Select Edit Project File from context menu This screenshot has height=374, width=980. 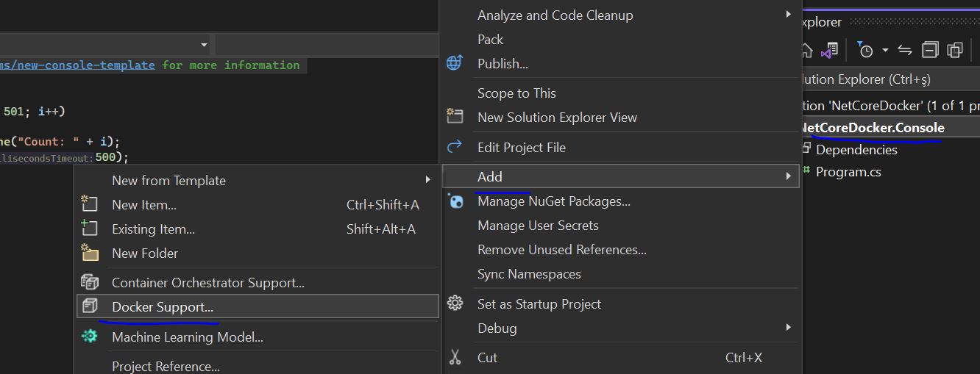pyautogui.click(x=521, y=147)
